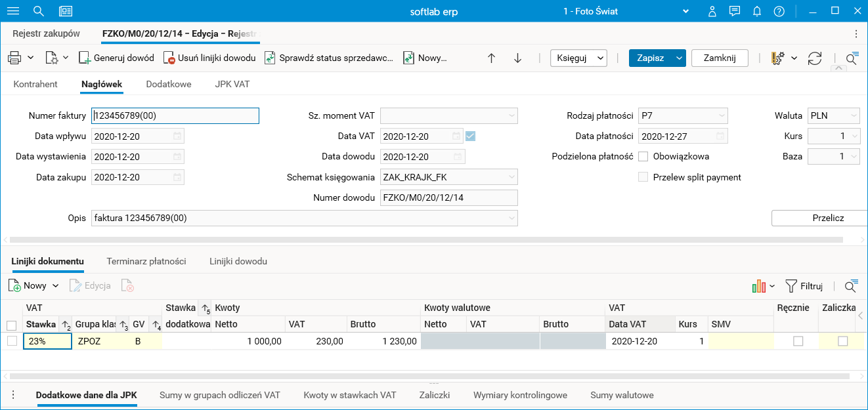Toggle Ręcznie checkbox in the row
The image size is (868, 410).
[x=798, y=341]
